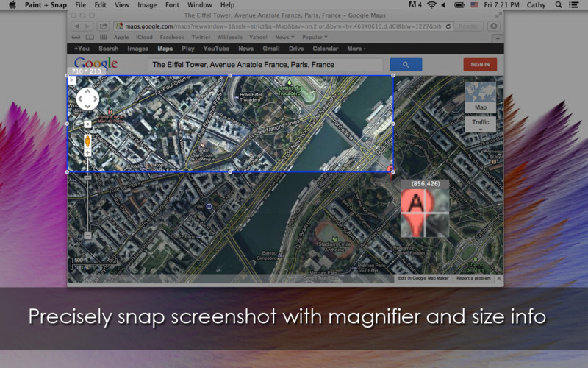The image size is (588, 368).
Task: Select Maps in the Google bar
Action: pos(165,49)
